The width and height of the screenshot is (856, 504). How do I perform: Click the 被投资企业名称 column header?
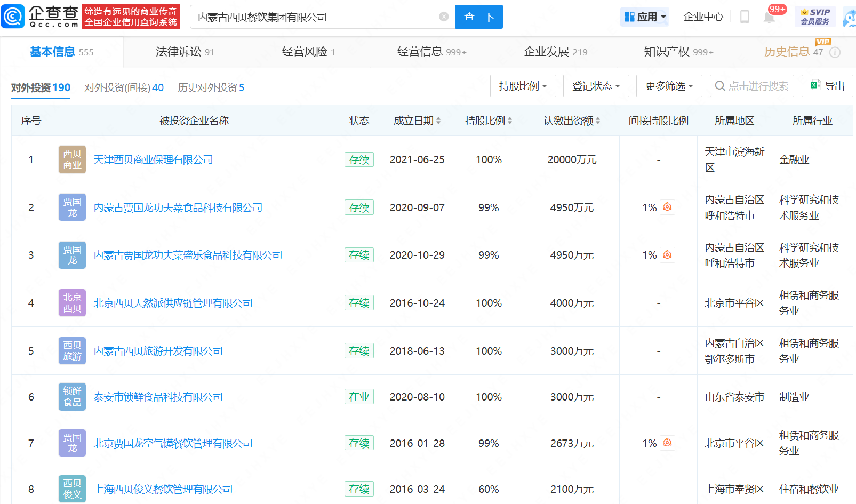194,121
